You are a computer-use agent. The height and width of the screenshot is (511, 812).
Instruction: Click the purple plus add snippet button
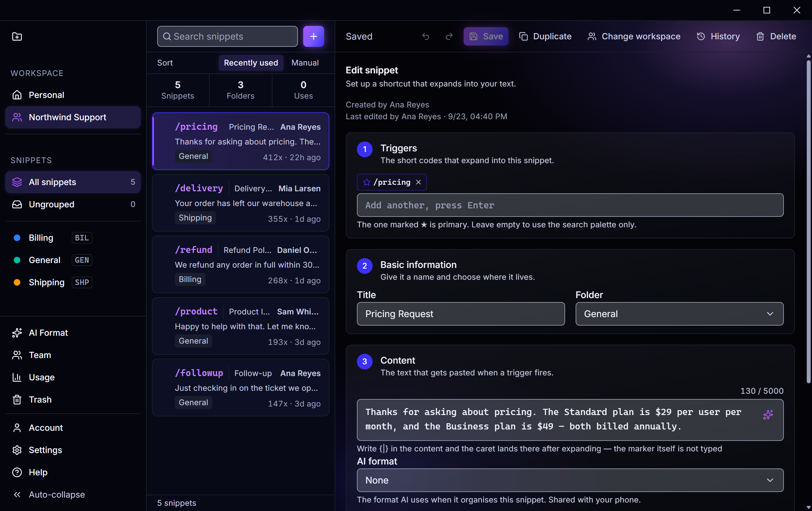pos(313,36)
